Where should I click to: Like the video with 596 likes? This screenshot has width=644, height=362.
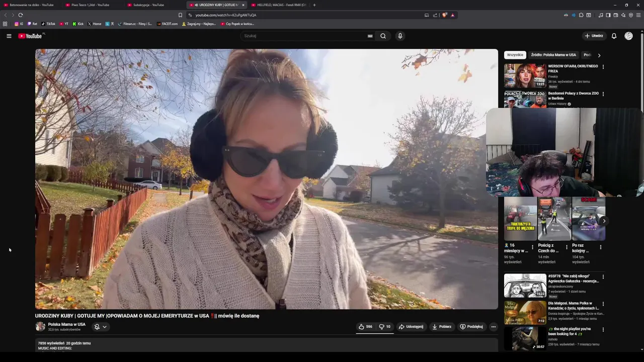(x=365, y=326)
